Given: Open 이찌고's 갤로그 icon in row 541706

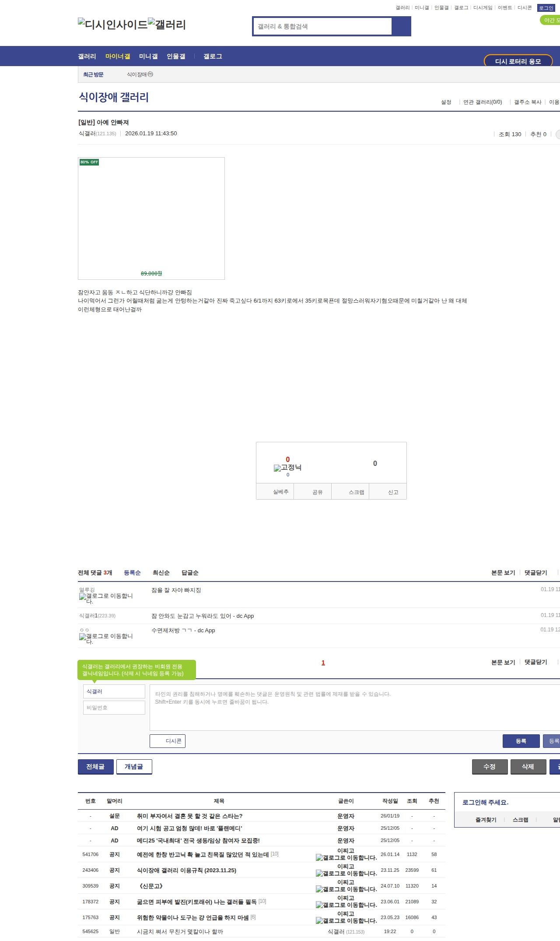Looking at the screenshot, I should [x=346, y=857].
